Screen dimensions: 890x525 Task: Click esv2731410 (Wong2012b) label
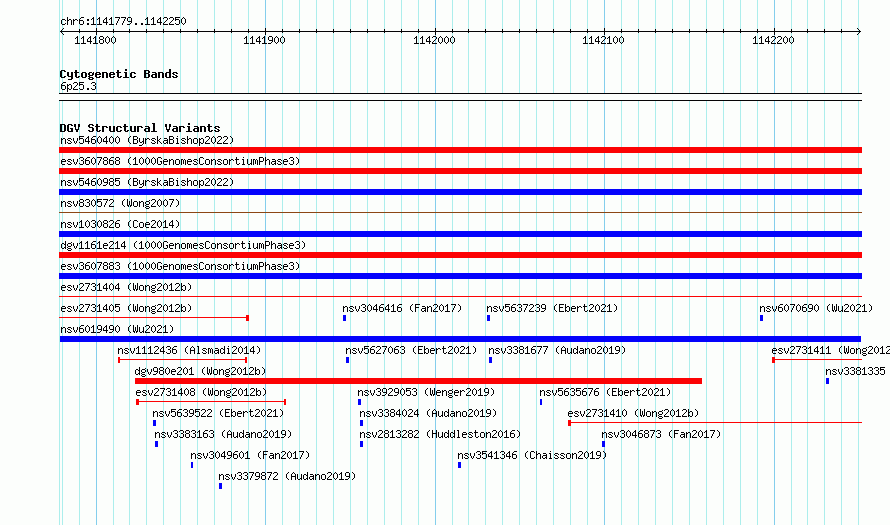[x=633, y=413]
